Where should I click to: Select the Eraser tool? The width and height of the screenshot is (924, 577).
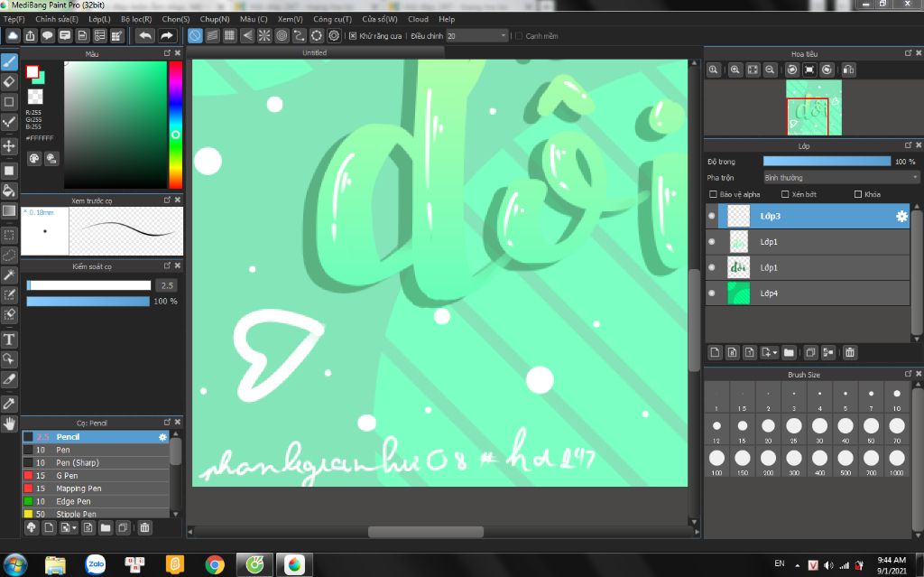coord(9,81)
